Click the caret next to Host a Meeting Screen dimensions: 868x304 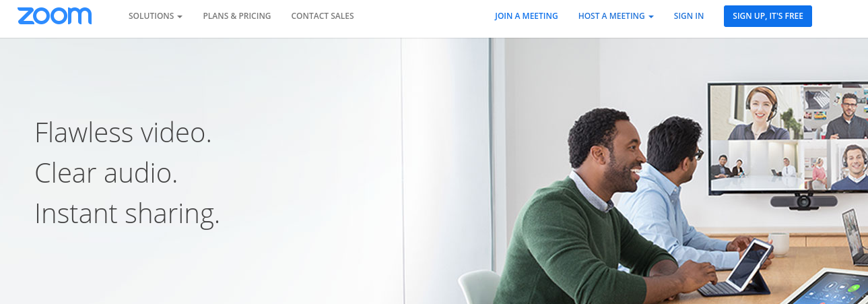tap(651, 17)
